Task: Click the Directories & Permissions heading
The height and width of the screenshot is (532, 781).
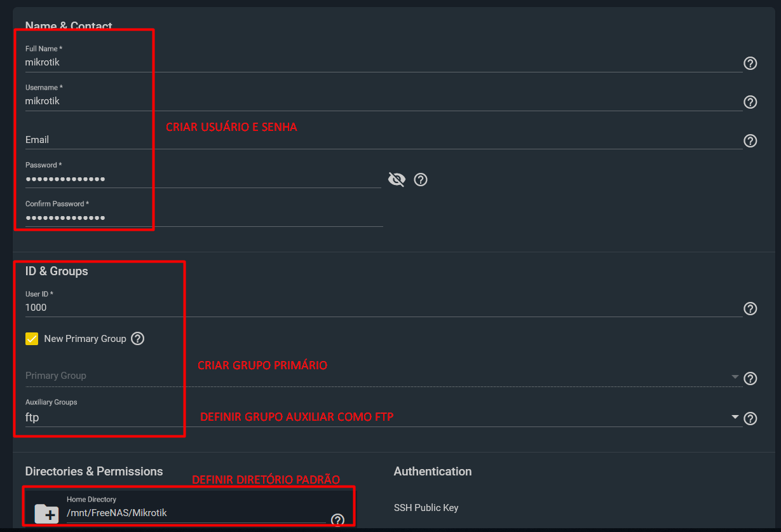Action: click(x=94, y=472)
